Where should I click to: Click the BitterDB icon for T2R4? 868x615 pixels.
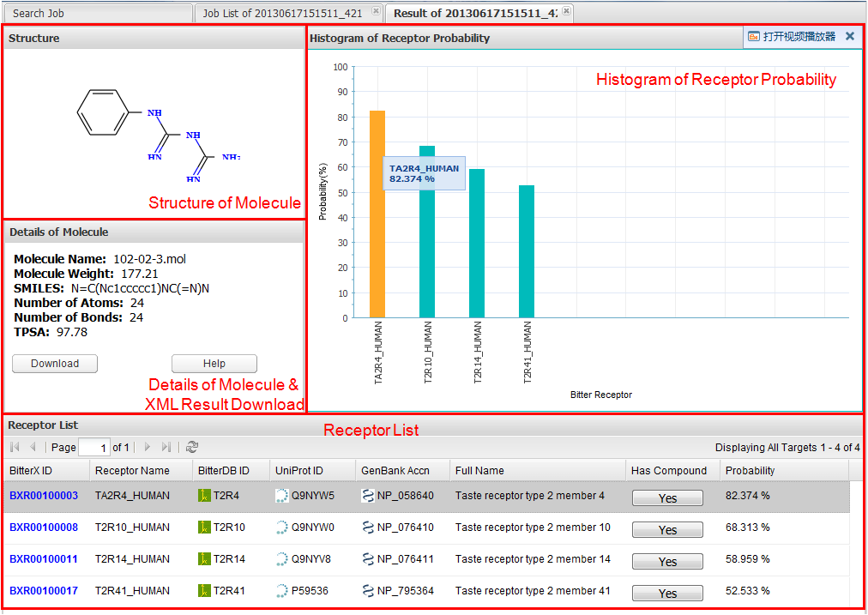tap(204, 496)
